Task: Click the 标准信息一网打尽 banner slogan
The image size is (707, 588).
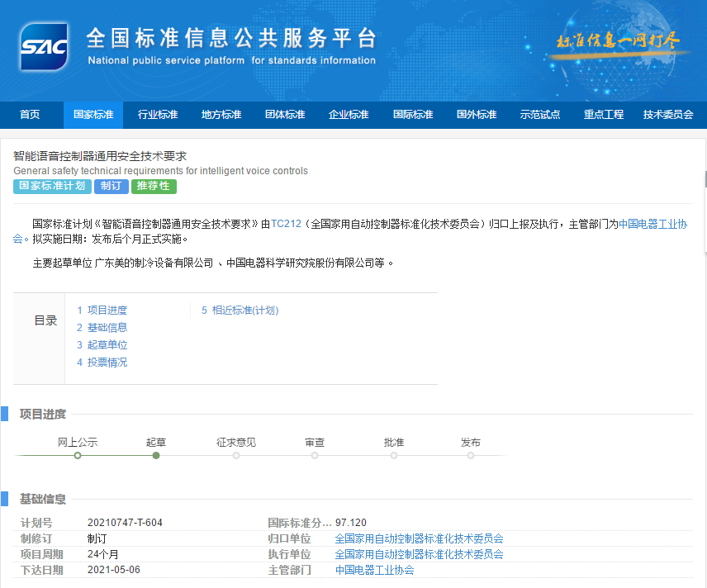Action: pyautogui.click(x=617, y=41)
